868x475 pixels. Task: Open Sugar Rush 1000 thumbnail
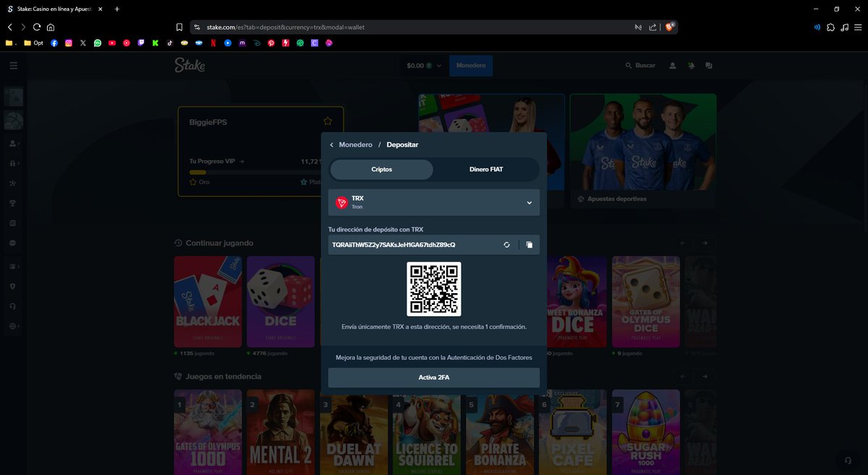[646, 432]
